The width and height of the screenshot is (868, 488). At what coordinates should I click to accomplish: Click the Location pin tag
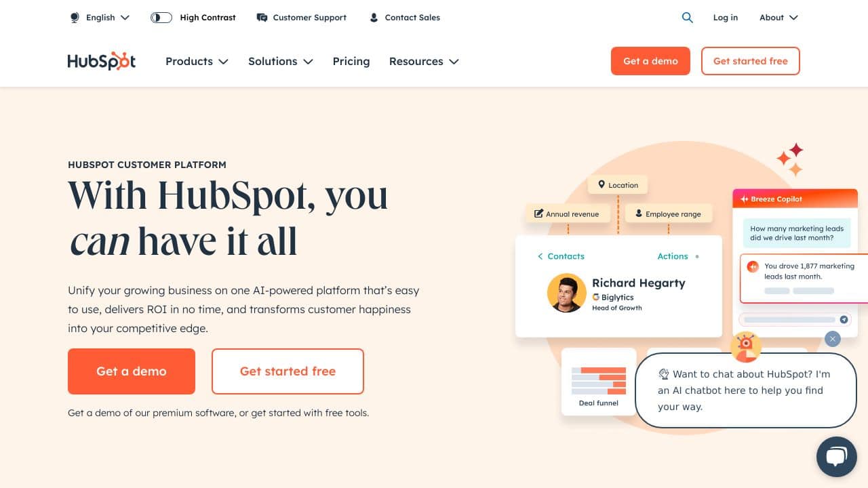point(618,185)
